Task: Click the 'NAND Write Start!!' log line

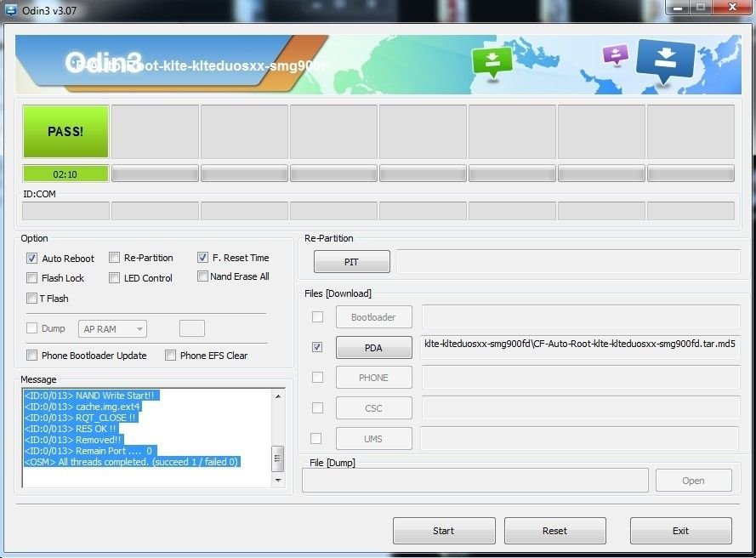Action: click(91, 396)
